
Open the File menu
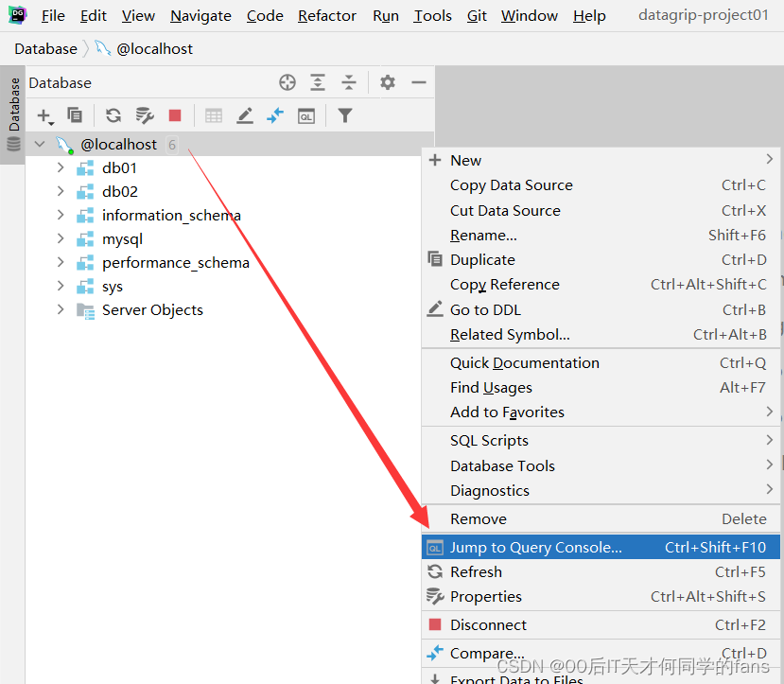[x=53, y=16]
